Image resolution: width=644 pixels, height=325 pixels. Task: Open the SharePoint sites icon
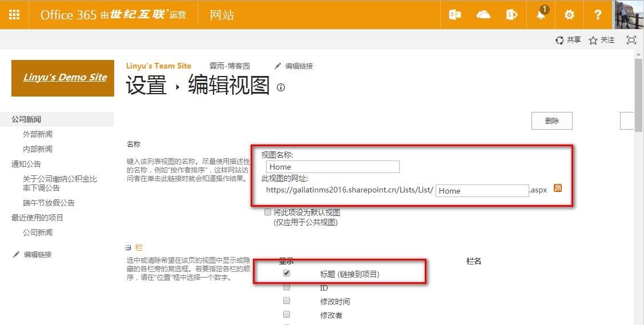[512, 15]
